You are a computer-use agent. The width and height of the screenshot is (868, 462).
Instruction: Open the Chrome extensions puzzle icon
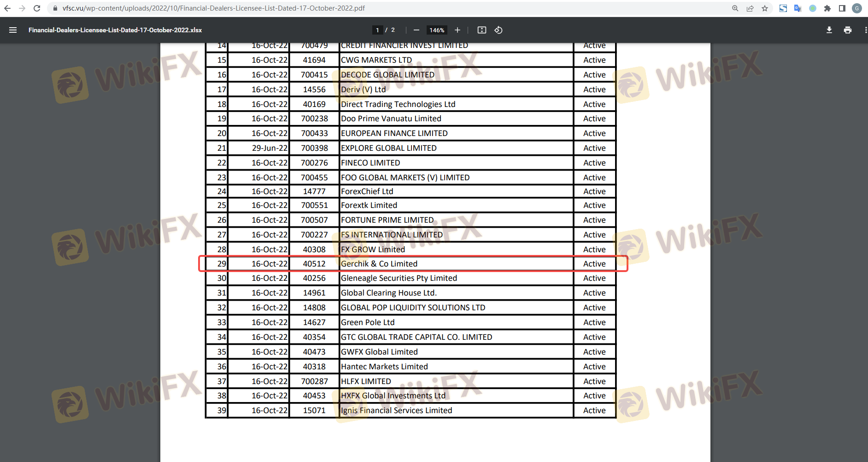coord(827,8)
